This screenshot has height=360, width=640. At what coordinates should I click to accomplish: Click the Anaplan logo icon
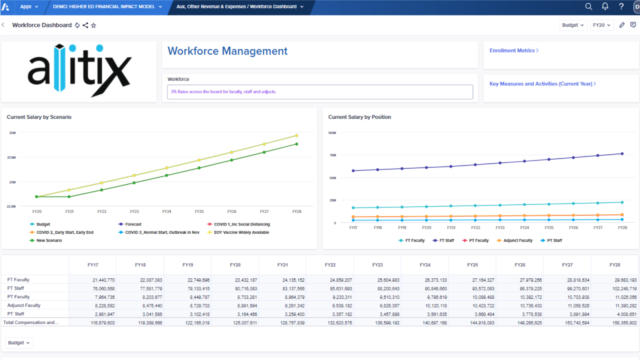point(5,7)
